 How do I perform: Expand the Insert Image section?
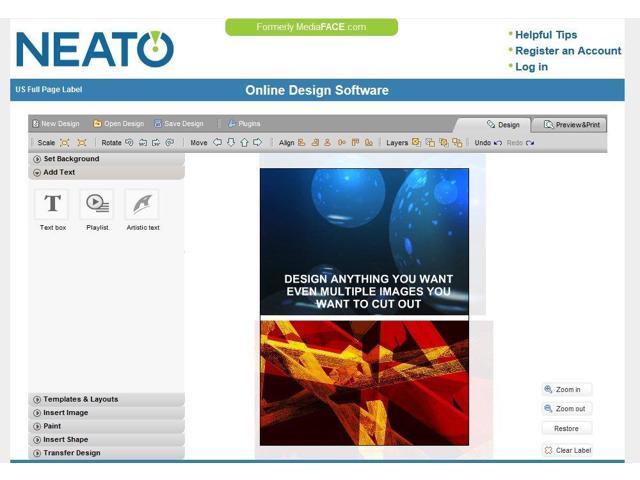pos(65,413)
